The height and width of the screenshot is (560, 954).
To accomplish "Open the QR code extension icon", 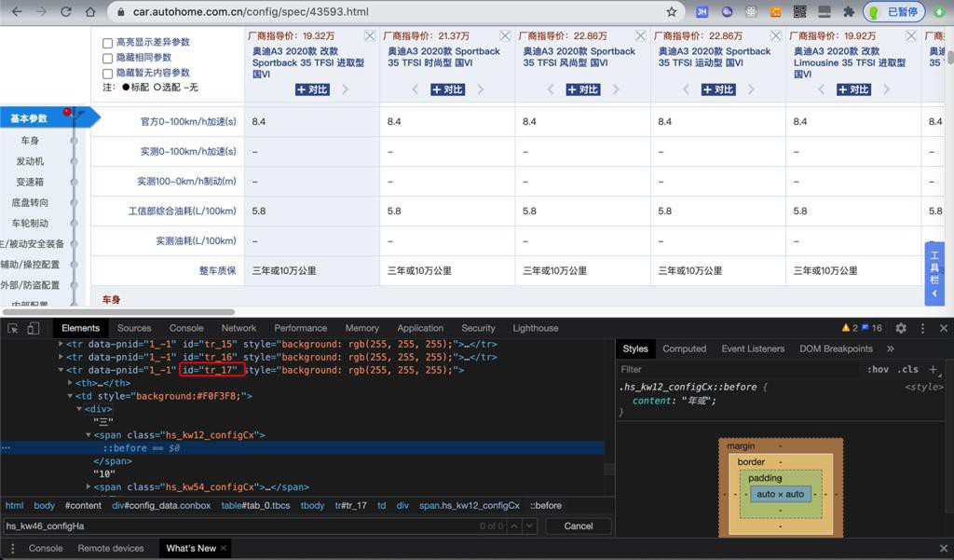I will pyautogui.click(x=799, y=11).
